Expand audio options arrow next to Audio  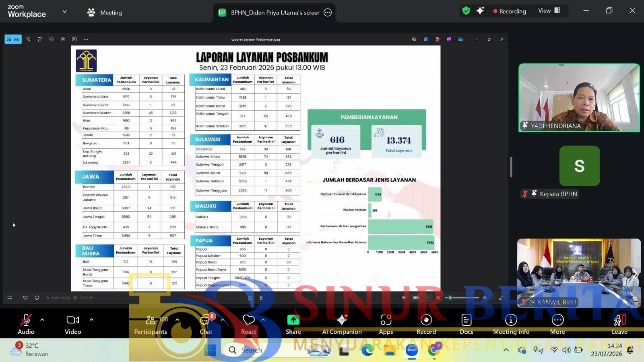[x=42, y=320]
